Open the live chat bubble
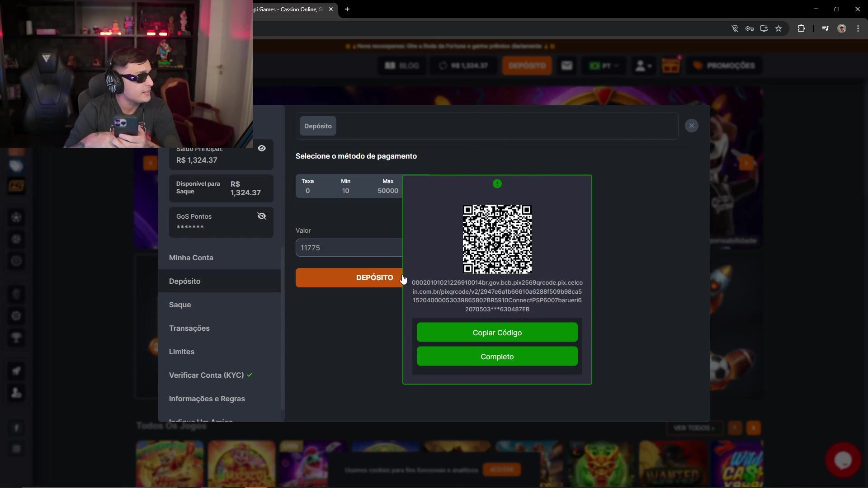This screenshot has width=868, height=488. (x=843, y=460)
